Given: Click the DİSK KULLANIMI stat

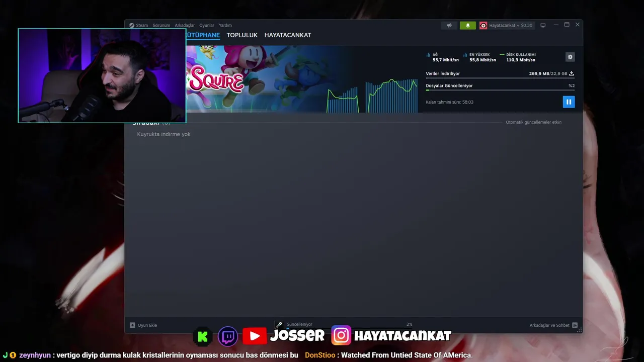Looking at the screenshot, I should click(518, 57).
